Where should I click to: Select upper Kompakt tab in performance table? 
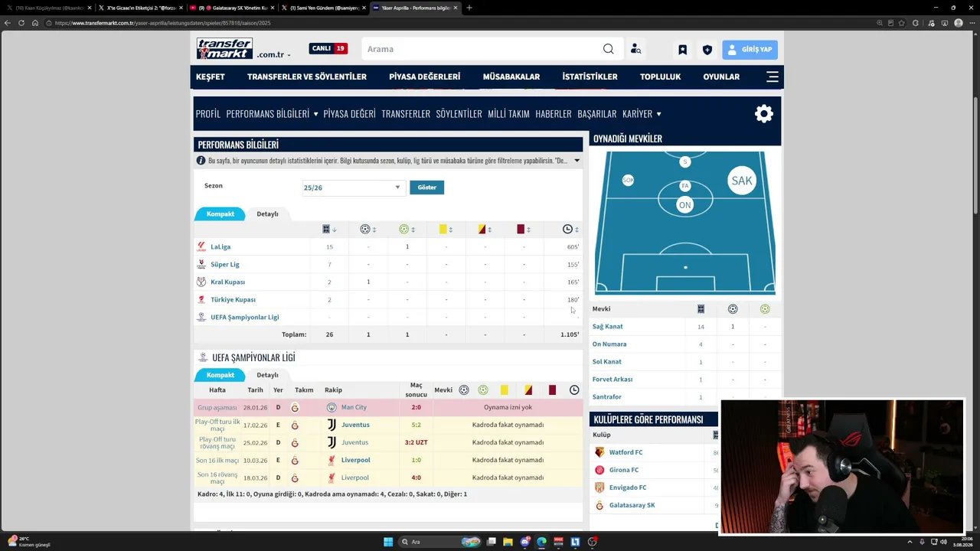pos(220,214)
